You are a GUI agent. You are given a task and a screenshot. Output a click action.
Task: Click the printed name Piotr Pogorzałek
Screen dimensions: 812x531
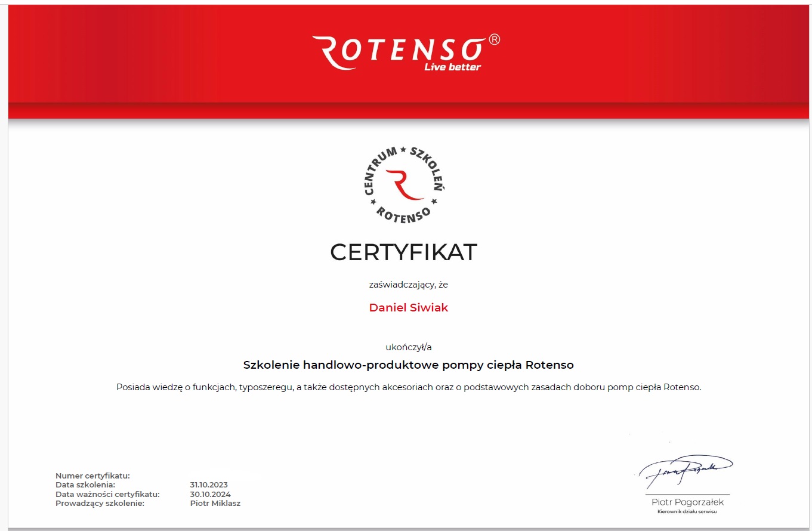687,502
